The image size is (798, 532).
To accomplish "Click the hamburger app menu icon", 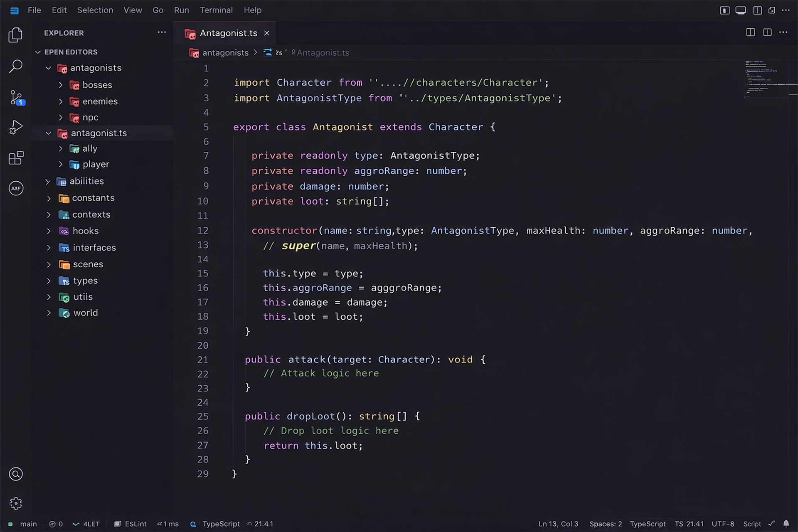I will point(14,10).
